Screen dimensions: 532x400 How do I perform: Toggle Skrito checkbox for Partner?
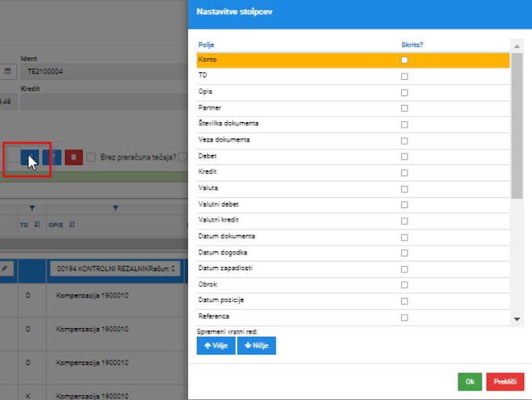(404, 108)
